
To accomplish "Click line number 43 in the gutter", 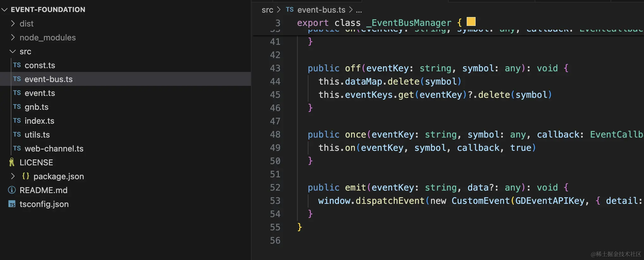I will click(x=275, y=68).
